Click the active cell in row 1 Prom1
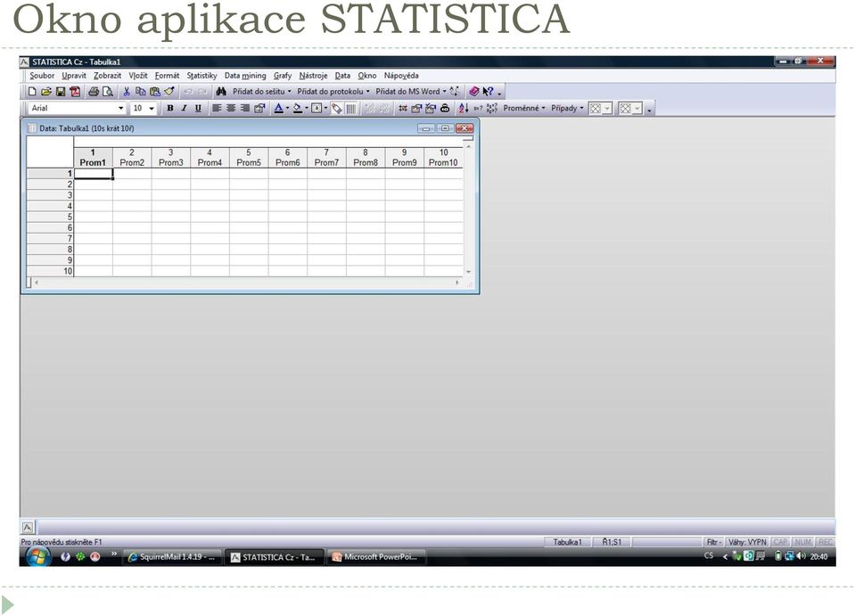Viewport: 855px width, 616px height. 94,173
